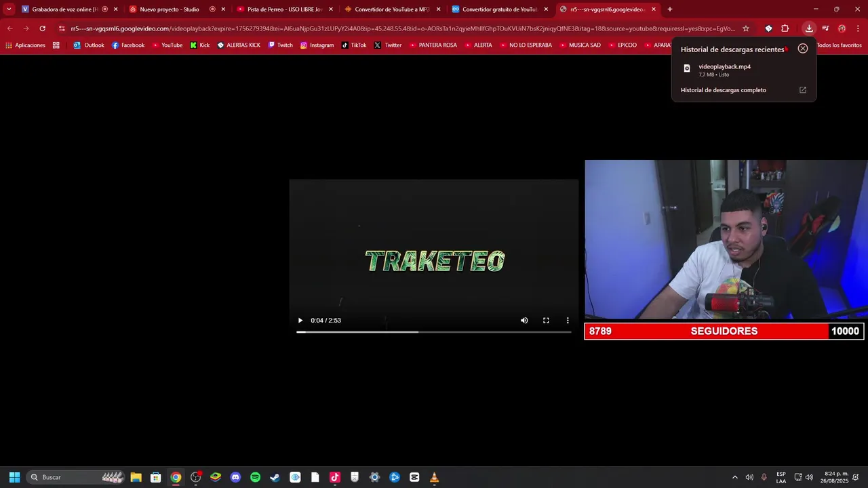868x488 pixels.
Task: Open Spotify from the taskbar
Action: [255, 477]
